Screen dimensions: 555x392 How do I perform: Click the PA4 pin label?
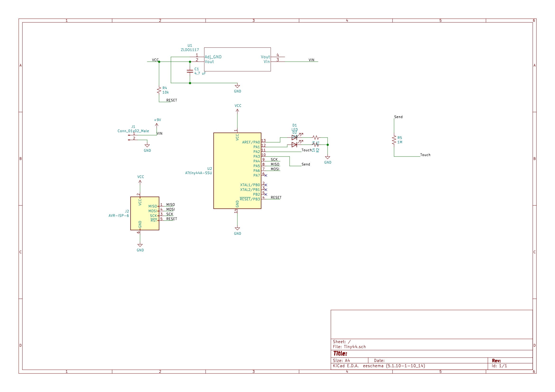(256, 161)
